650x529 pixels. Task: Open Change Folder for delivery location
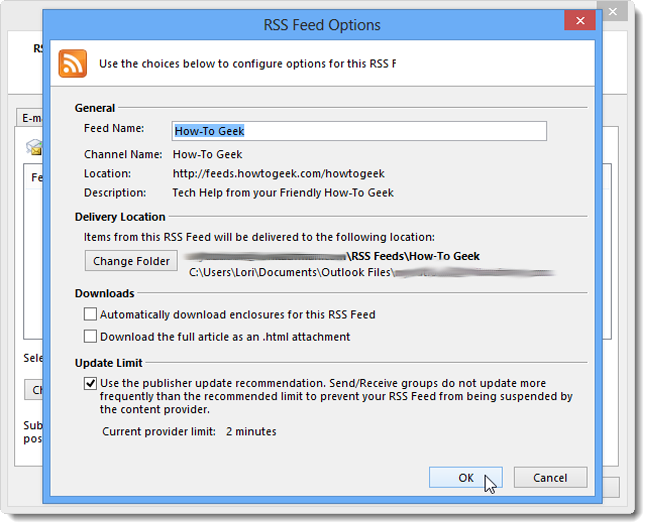tap(131, 261)
